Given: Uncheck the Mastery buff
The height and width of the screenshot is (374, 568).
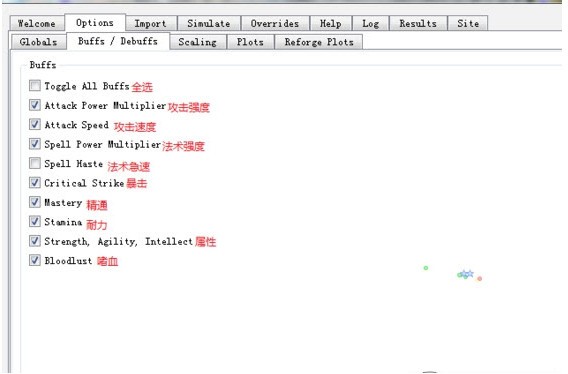Looking at the screenshot, I should (x=35, y=202).
